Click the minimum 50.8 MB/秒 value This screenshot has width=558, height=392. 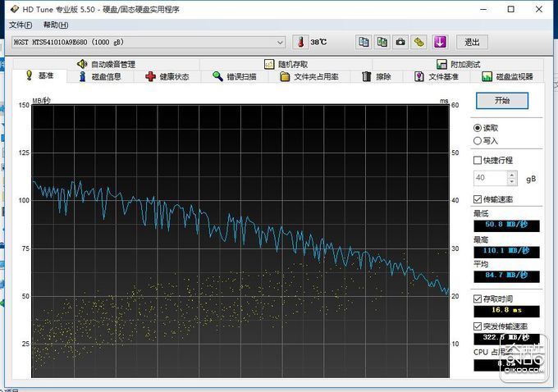[506, 226]
